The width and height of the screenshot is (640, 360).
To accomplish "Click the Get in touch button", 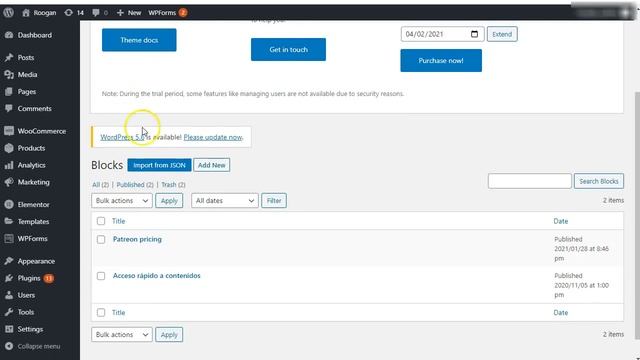I will pyautogui.click(x=289, y=49).
